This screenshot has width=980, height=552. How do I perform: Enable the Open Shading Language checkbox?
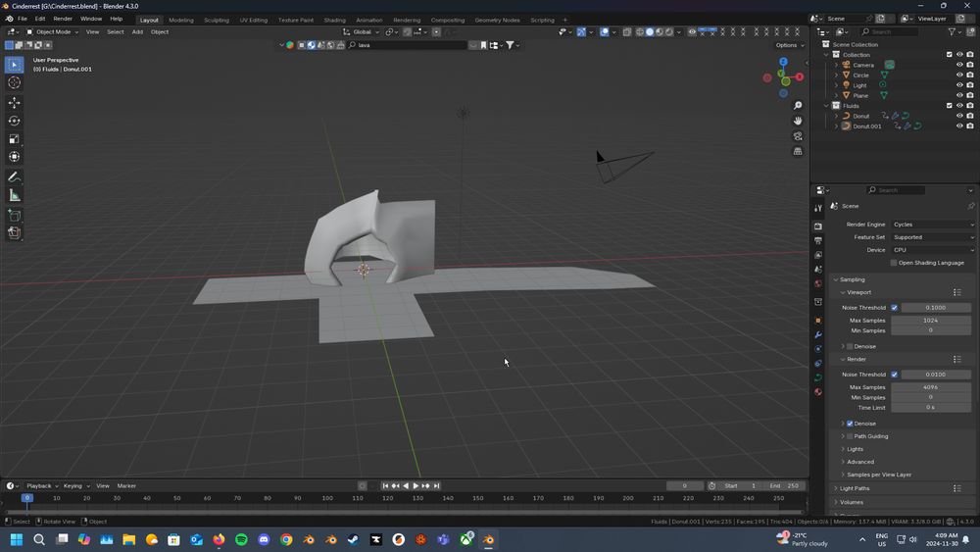[x=894, y=263]
